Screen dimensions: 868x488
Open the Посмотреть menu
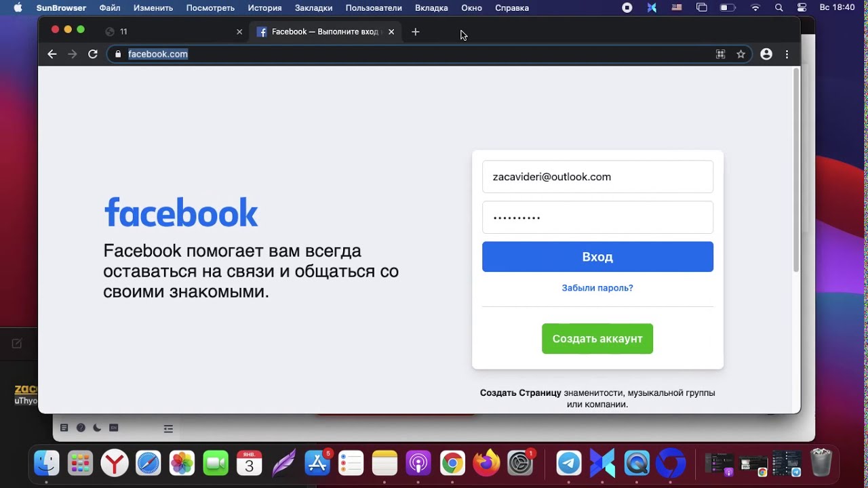(x=210, y=8)
